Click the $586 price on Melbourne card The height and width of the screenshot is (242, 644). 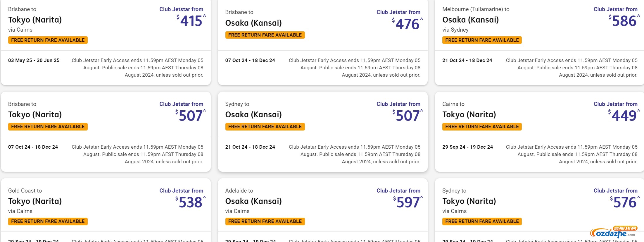point(624,21)
